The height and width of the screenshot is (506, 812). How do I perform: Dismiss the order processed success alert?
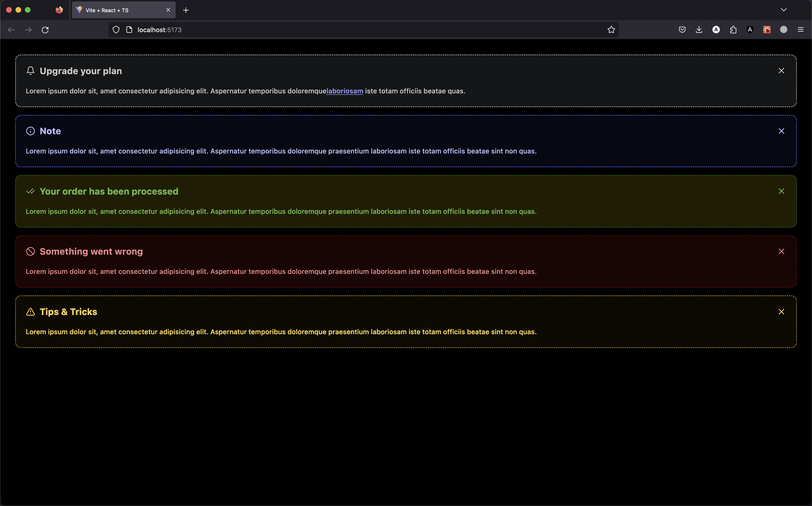pyautogui.click(x=781, y=191)
